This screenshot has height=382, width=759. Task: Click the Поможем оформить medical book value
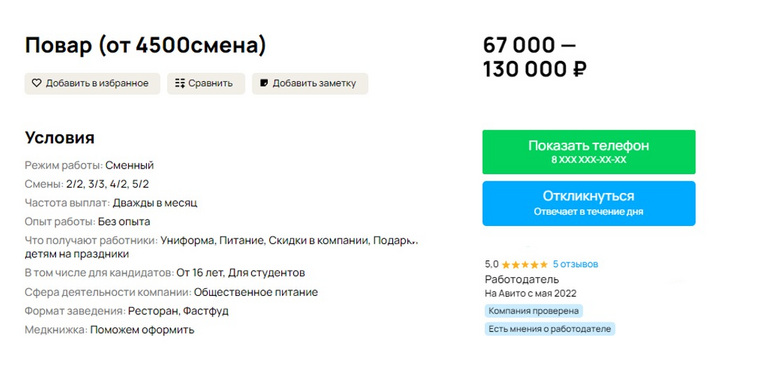(x=142, y=330)
